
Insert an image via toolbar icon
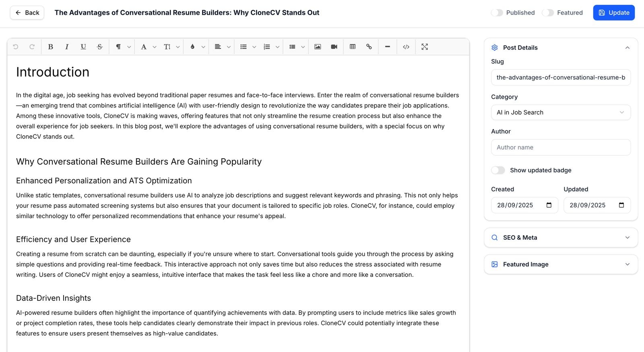coord(318,47)
